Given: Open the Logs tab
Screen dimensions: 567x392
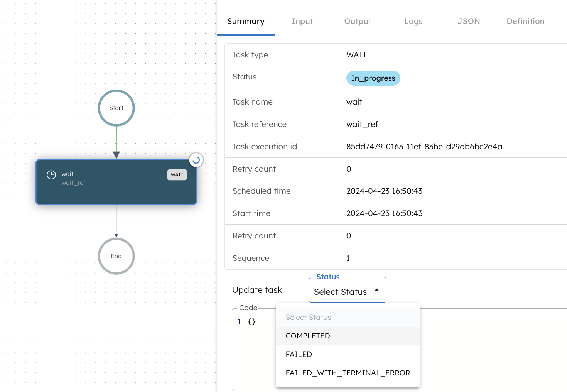Looking at the screenshot, I should tap(413, 21).
